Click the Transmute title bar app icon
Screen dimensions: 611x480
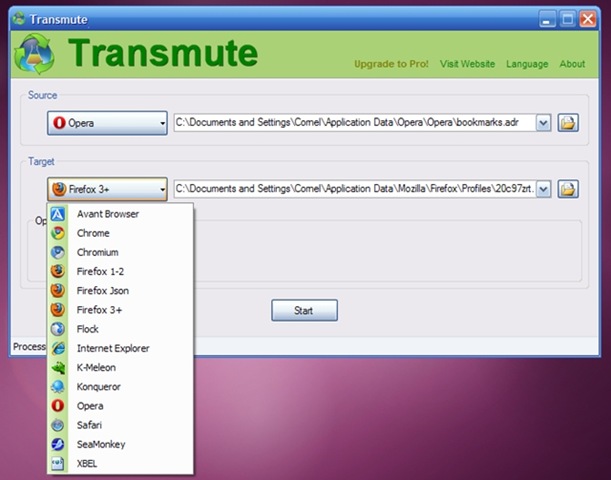pos(19,18)
